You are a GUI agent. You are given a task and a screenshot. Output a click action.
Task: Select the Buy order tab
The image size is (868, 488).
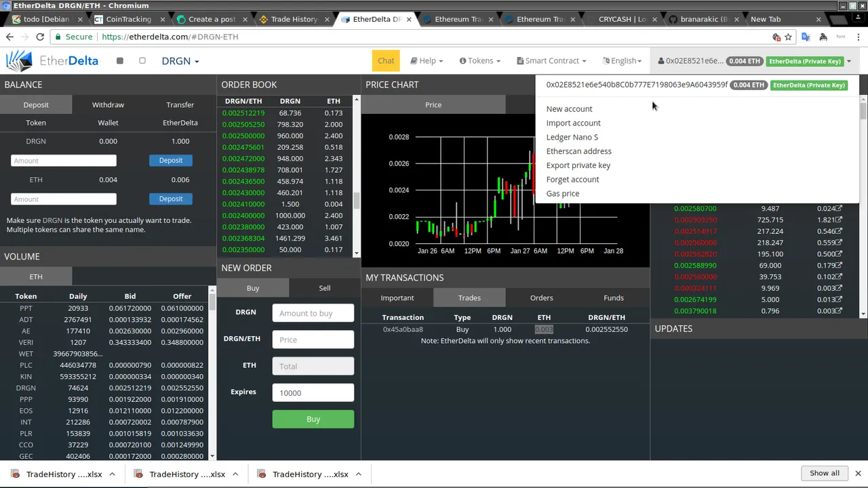coord(253,288)
